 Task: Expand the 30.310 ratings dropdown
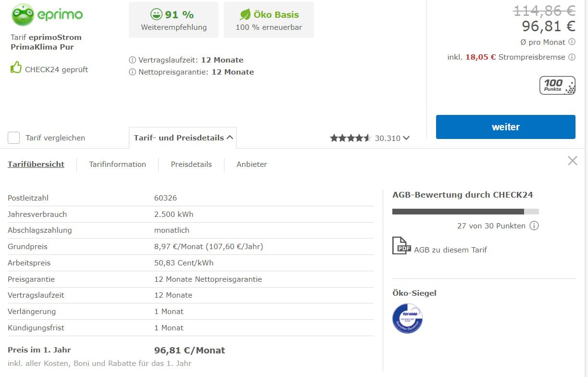(x=406, y=138)
